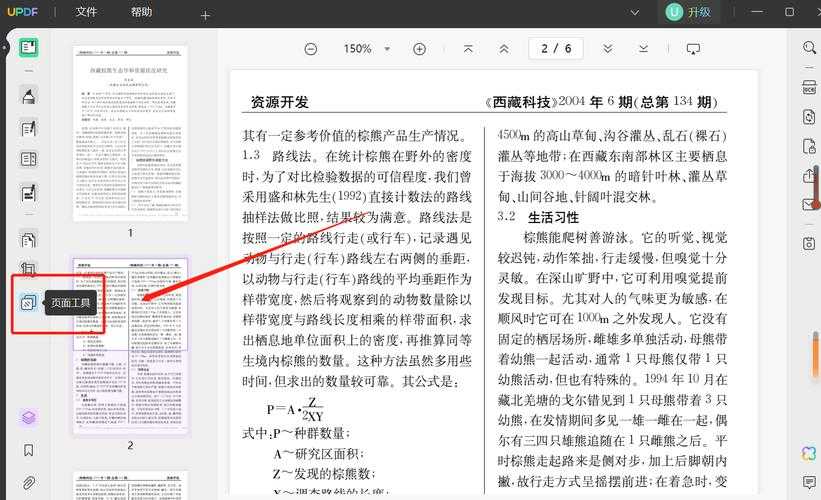
Task: Open the bookmarks panel icon
Action: coord(29,451)
